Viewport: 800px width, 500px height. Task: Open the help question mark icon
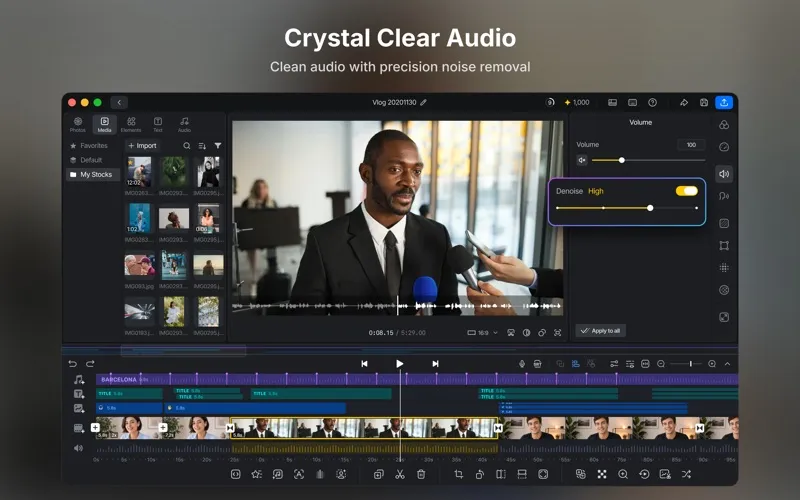(653, 103)
